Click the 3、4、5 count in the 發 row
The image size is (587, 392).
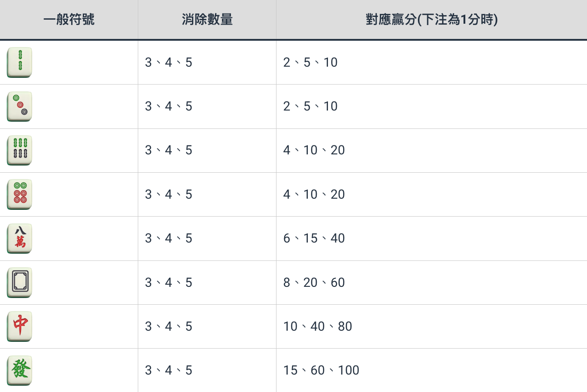tap(169, 371)
